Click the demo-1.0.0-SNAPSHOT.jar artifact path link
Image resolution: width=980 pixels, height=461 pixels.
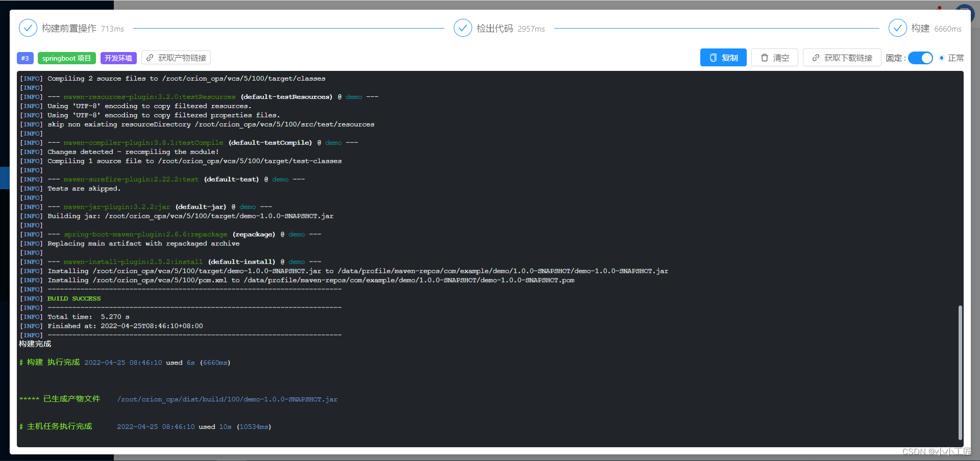(x=227, y=399)
